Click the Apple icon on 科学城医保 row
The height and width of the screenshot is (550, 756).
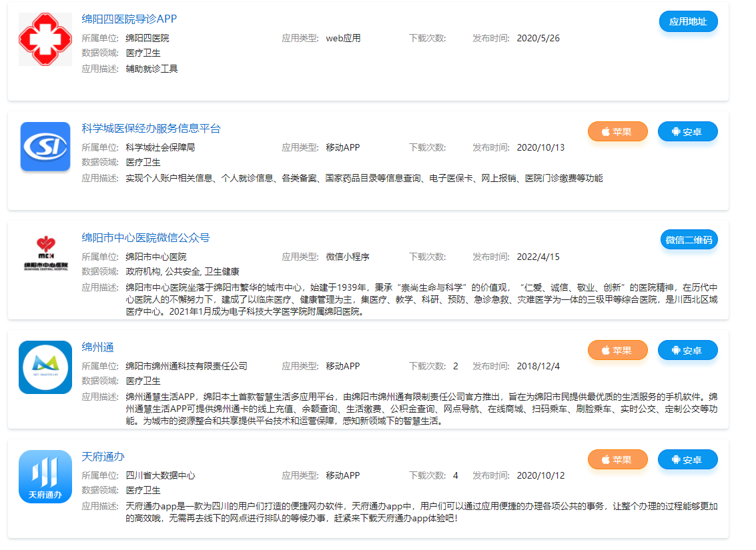pos(605,131)
